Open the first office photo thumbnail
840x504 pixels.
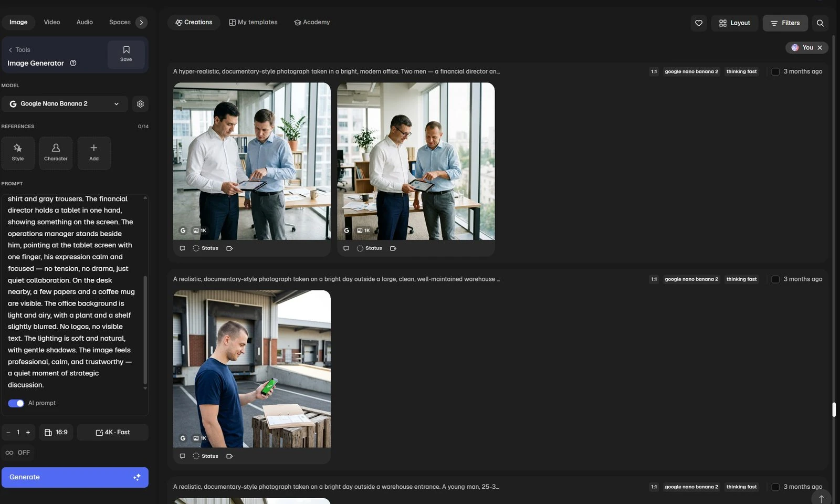[x=252, y=161]
